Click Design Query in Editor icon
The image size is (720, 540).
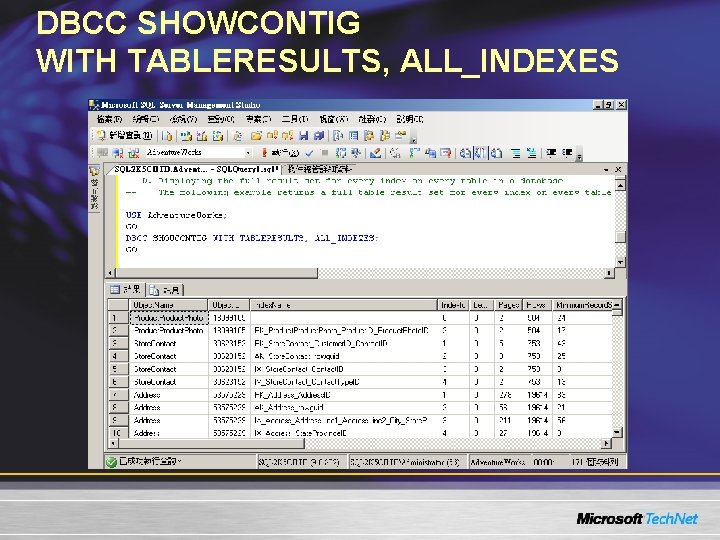point(375,152)
